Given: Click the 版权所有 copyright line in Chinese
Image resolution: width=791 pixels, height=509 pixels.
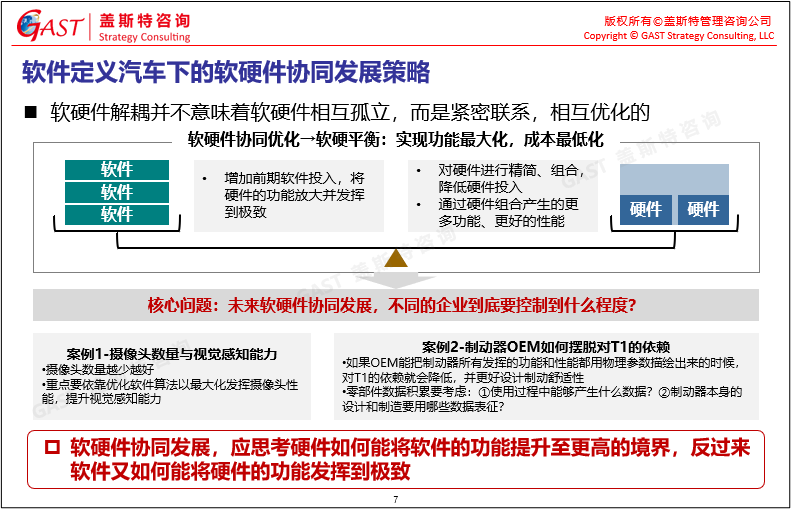Looking at the screenshot, I should point(688,21).
